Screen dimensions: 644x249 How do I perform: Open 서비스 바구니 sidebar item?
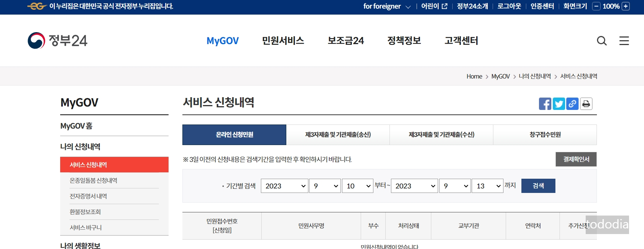click(86, 228)
